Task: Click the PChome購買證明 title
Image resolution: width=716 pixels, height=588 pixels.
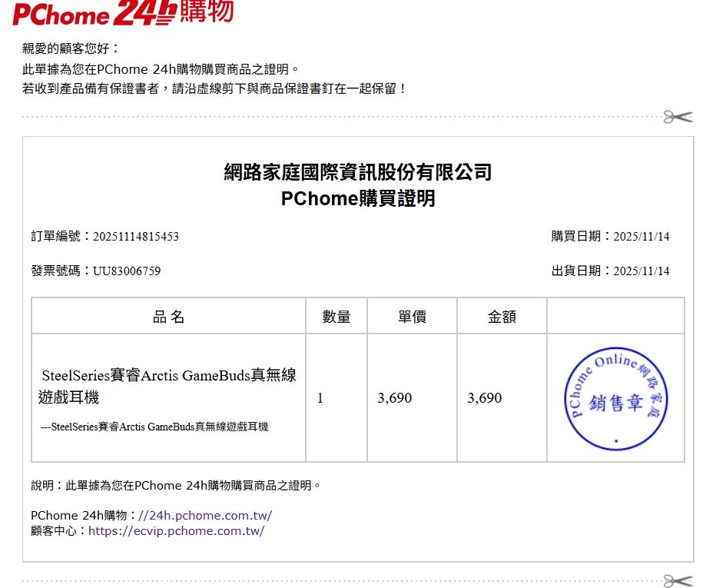Action: pos(358,199)
